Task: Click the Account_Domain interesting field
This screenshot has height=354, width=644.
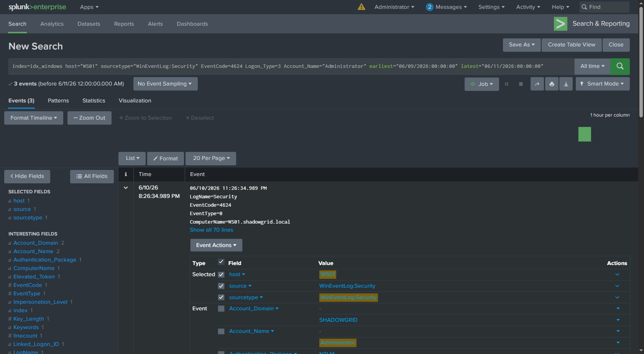Action: 36,243
